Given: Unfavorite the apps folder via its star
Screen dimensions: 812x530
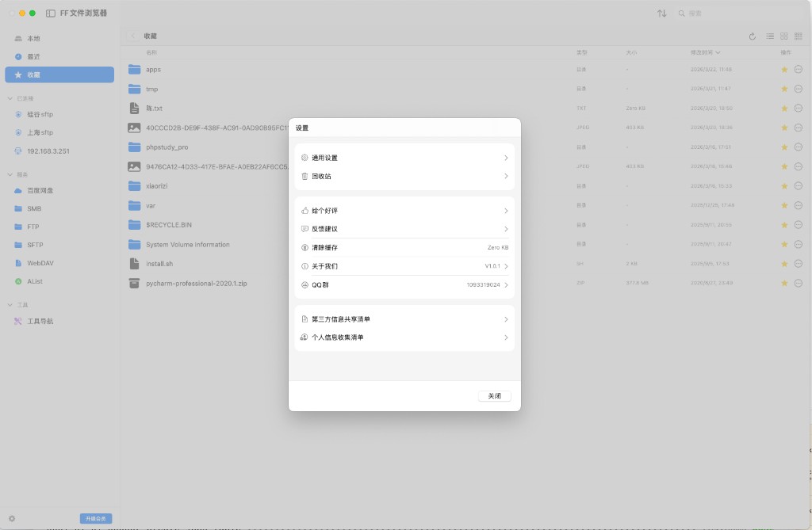Looking at the screenshot, I should [x=784, y=70].
